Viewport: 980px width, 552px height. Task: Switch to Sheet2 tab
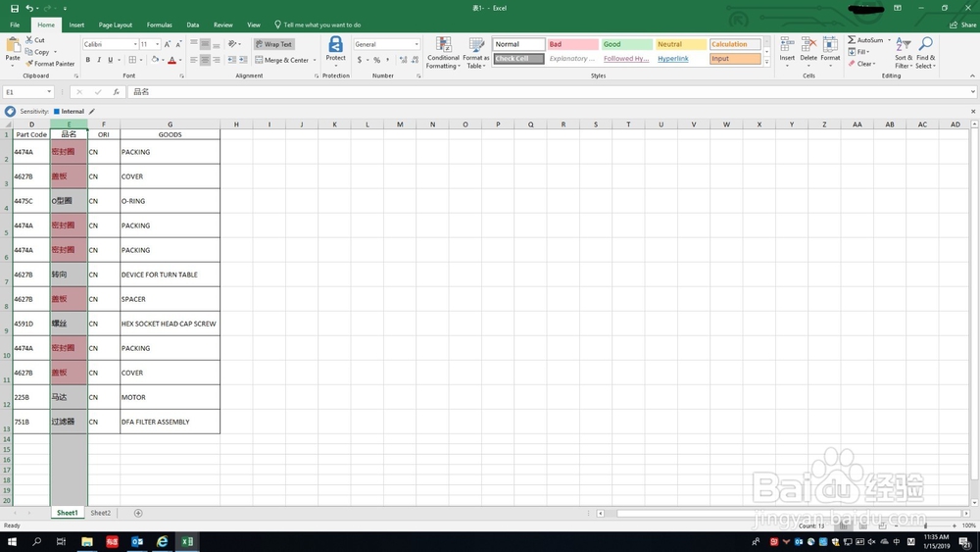101,513
